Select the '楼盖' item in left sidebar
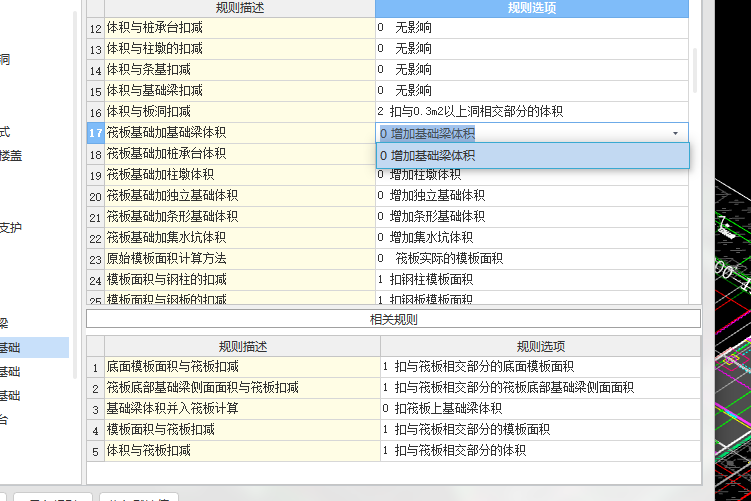This screenshot has width=751, height=501. click(11, 155)
